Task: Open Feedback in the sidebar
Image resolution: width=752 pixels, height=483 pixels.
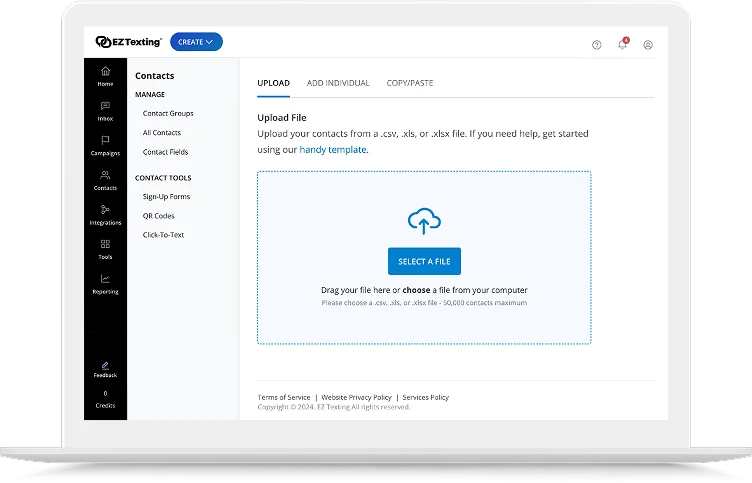Action: click(x=106, y=370)
